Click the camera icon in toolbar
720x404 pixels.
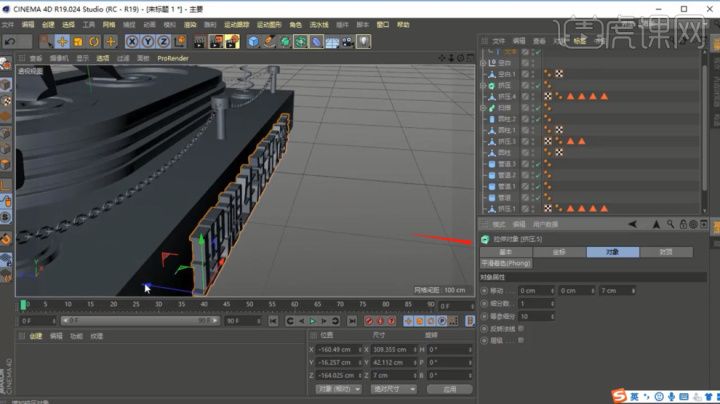tap(347, 41)
